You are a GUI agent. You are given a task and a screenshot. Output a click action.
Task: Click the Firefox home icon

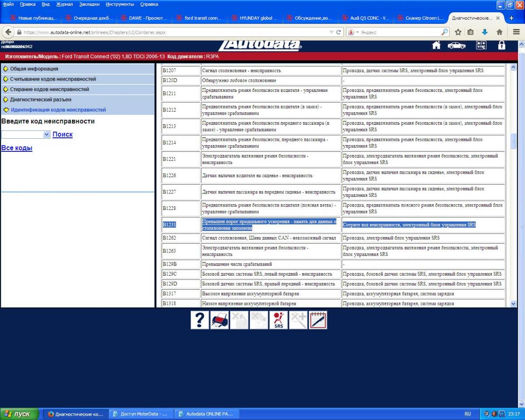(499, 32)
